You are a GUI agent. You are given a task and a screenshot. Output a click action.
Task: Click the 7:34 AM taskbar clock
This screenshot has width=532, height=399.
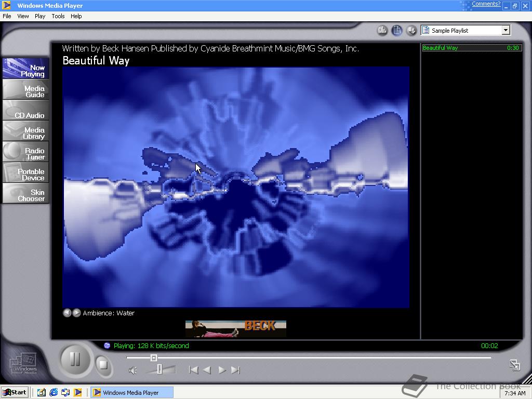(x=515, y=393)
